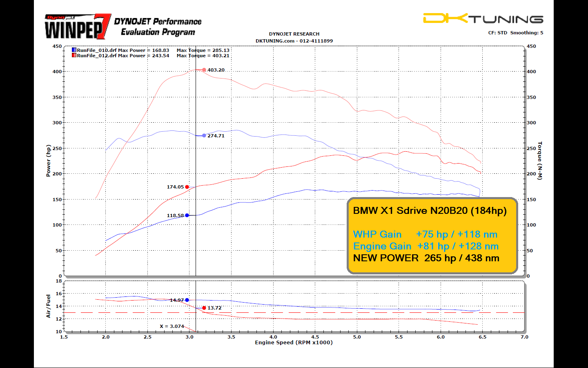Click the red RunFile_012 legend swatch
This screenshot has height=368, width=588.
(74, 55)
